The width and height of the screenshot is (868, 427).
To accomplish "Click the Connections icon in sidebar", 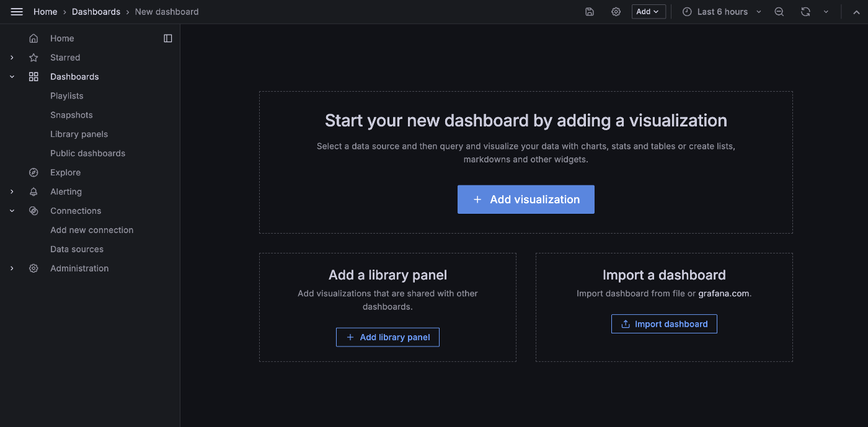I will pos(33,211).
